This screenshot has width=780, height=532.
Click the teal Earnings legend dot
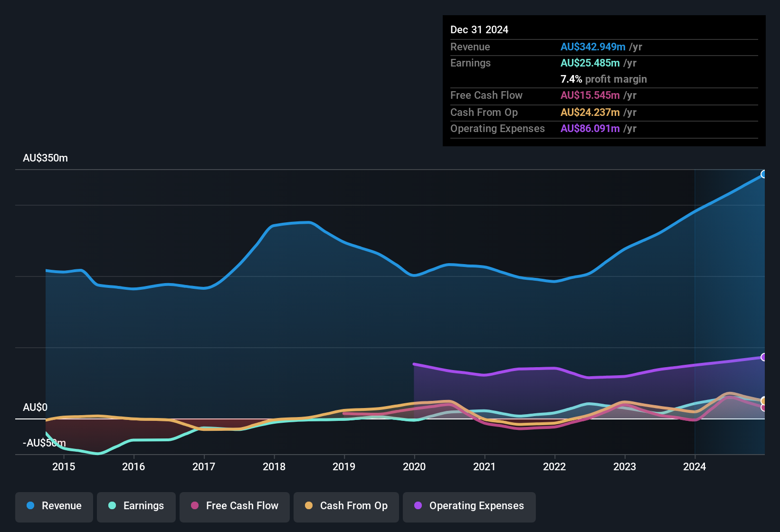113,506
